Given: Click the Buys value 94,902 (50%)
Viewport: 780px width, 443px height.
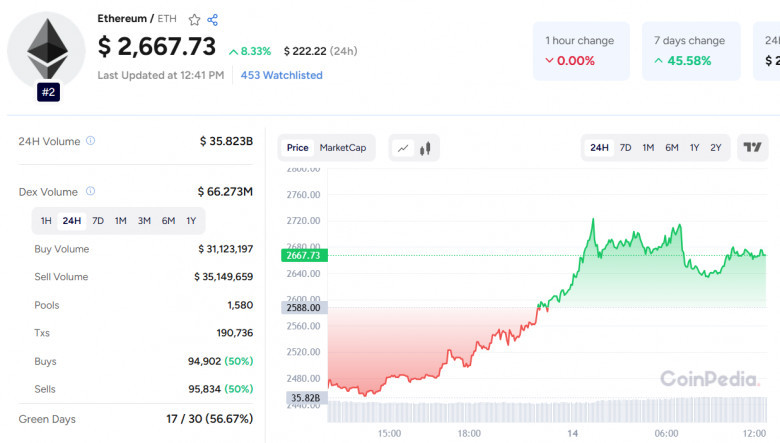Looking at the screenshot, I should point(221,361).
